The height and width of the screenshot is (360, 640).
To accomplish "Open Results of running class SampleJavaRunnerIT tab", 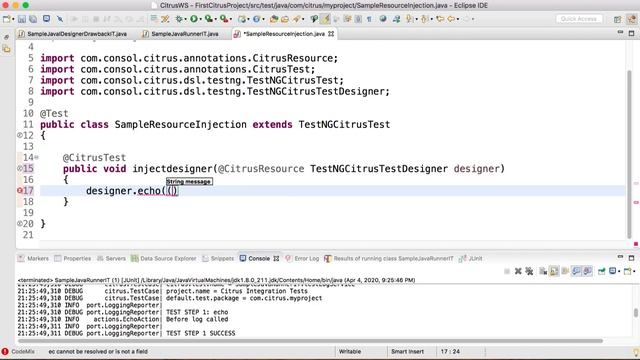I will (389, 258).
